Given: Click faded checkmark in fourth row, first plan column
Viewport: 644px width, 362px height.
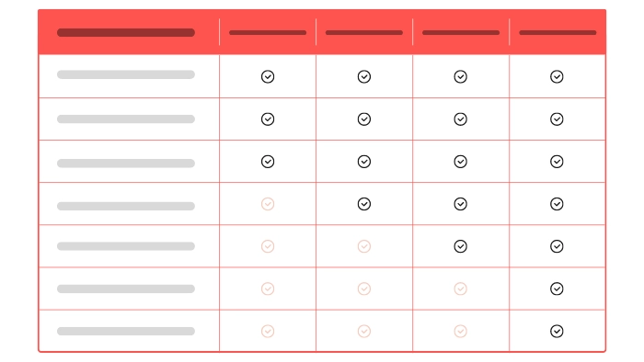Looking at the screenshot, I should pyautogui.click(x=268, y=204).
